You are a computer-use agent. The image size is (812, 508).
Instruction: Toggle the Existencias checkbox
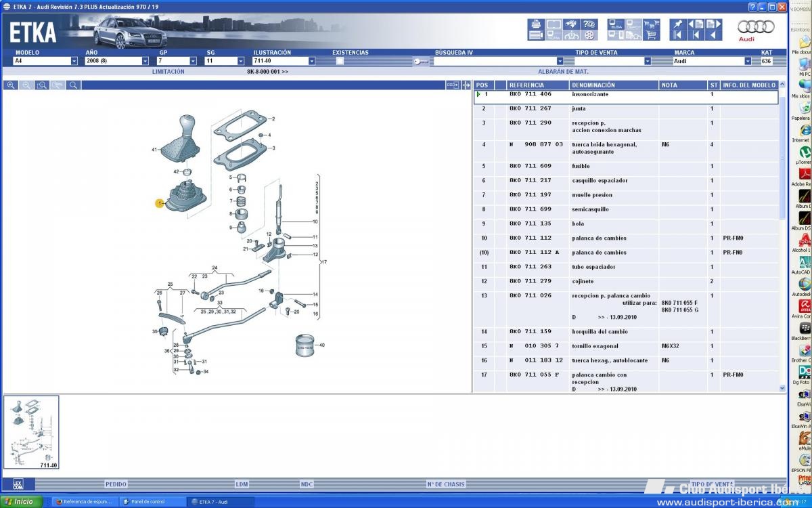tap(340, 61)
